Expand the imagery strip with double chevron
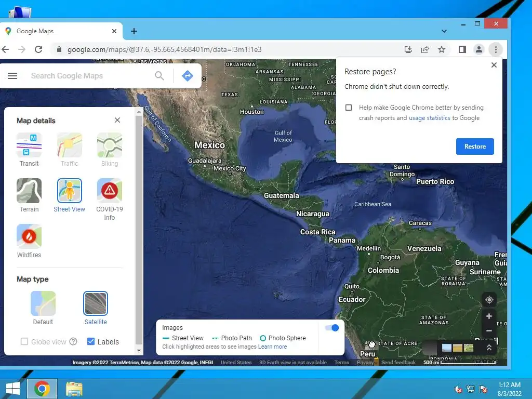 tap(489, 348)
